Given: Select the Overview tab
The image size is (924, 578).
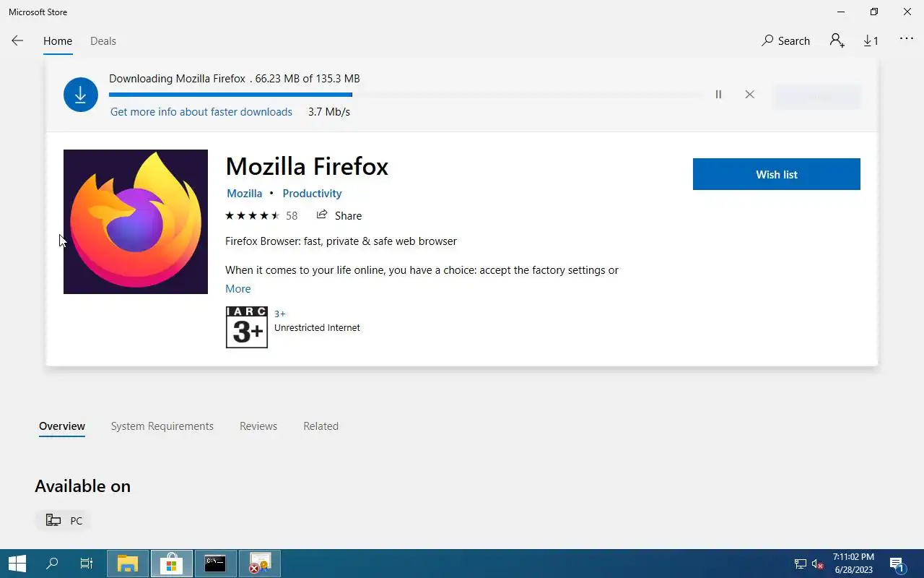Looking at the screenshot, I should point(62,426).
